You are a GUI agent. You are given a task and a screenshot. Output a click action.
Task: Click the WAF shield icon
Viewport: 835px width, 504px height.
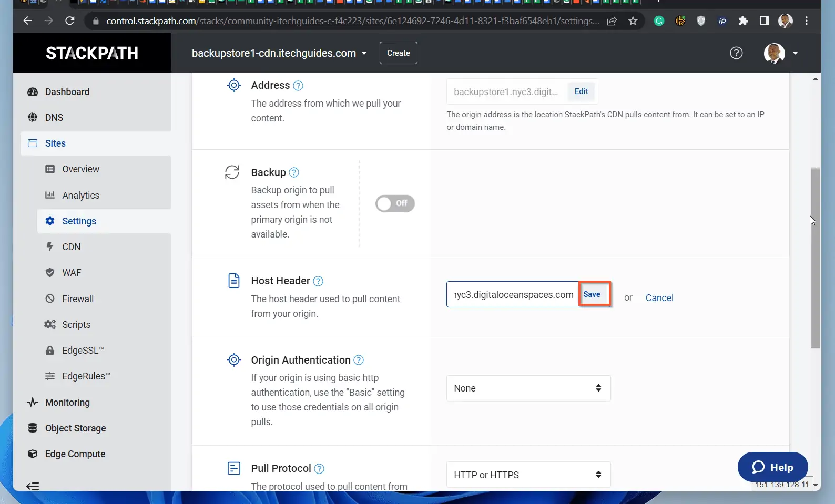tap(50, 273)
